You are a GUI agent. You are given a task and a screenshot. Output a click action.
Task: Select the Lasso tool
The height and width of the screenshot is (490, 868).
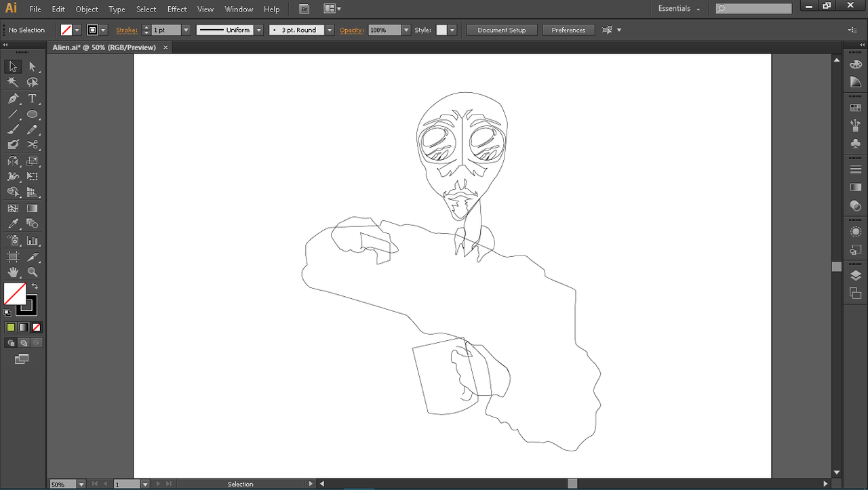[x=33, y=82]
